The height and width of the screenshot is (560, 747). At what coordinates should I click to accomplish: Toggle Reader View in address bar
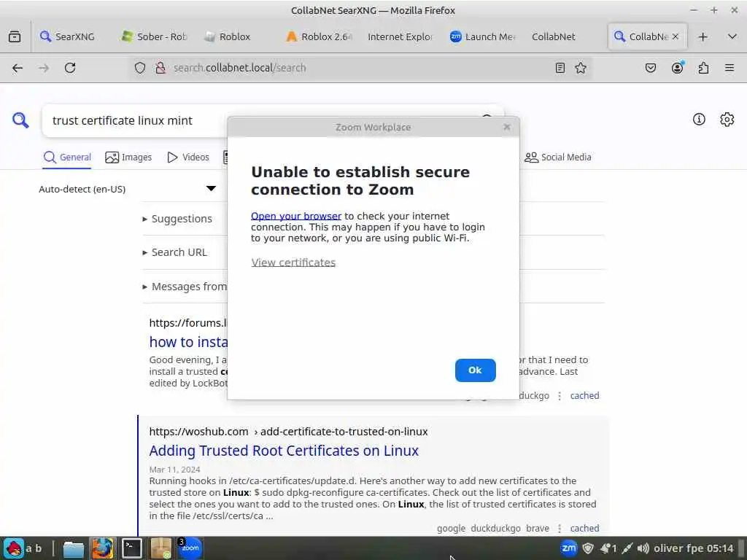(x=560, y=68)
